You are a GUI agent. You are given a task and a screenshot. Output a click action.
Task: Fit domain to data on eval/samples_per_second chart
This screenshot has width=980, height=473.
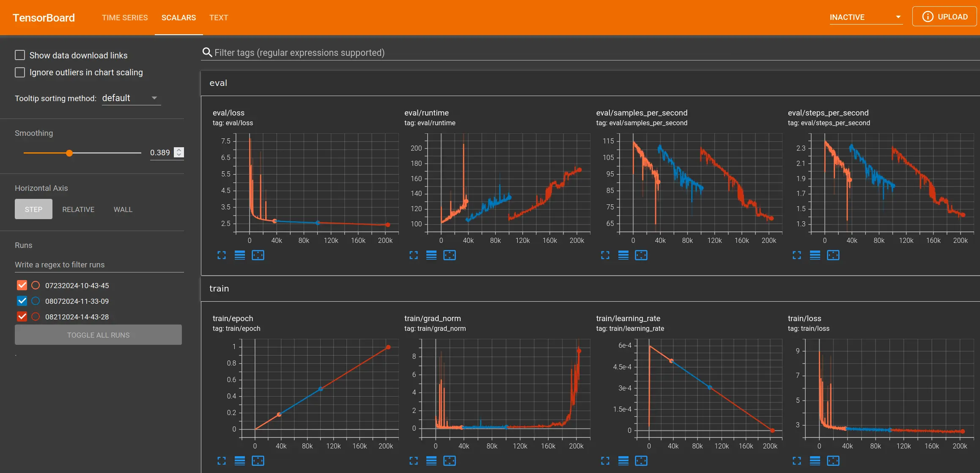[x=641, y=255]
